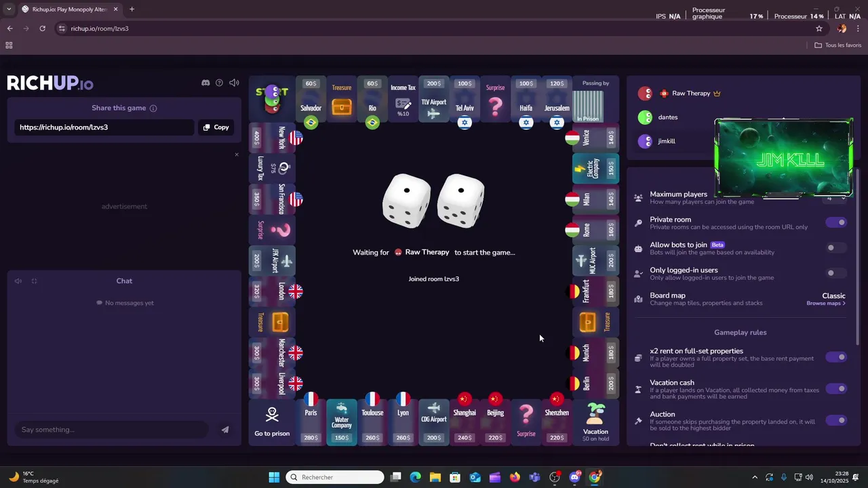This screenshot has height=488, width=868.
Task: Click the left white die
Action: (406, 201)
